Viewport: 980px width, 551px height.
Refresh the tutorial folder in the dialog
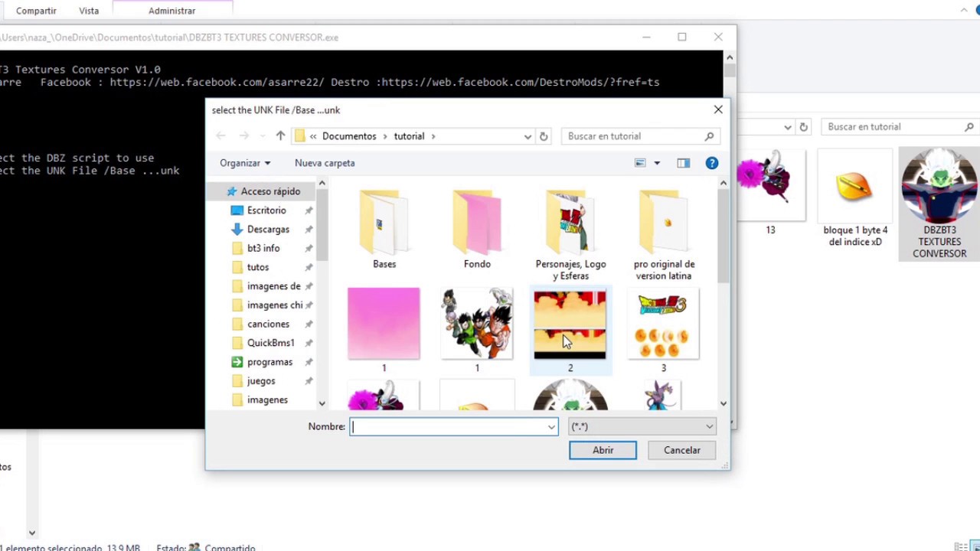point(544,136)
